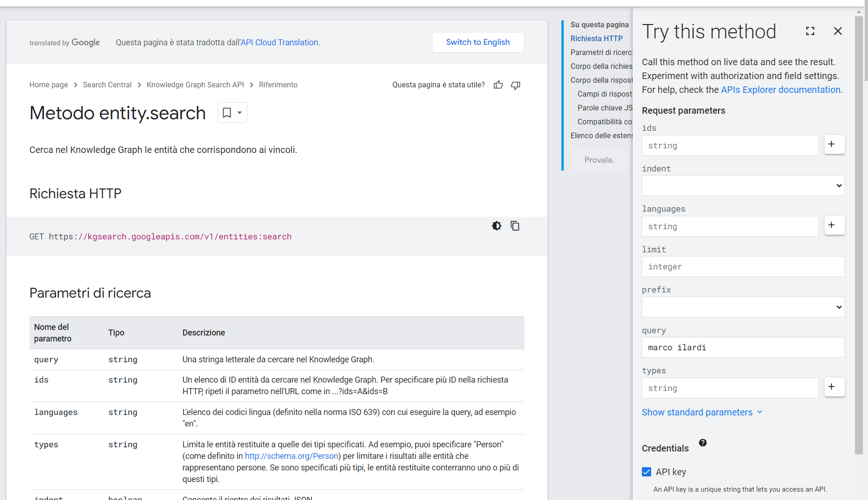
Task: Open the Credentials help tooltip
Action: (x=702, y=442)
